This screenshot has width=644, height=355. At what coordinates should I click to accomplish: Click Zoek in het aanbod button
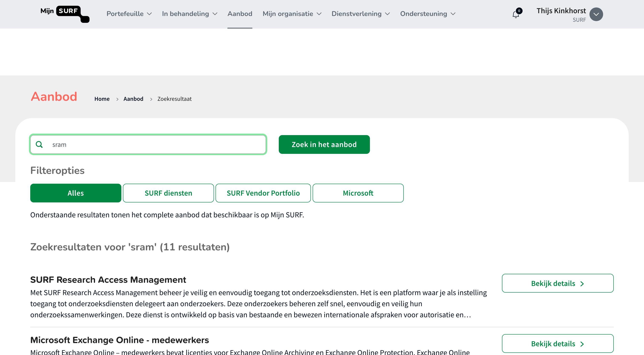[324, 144]
